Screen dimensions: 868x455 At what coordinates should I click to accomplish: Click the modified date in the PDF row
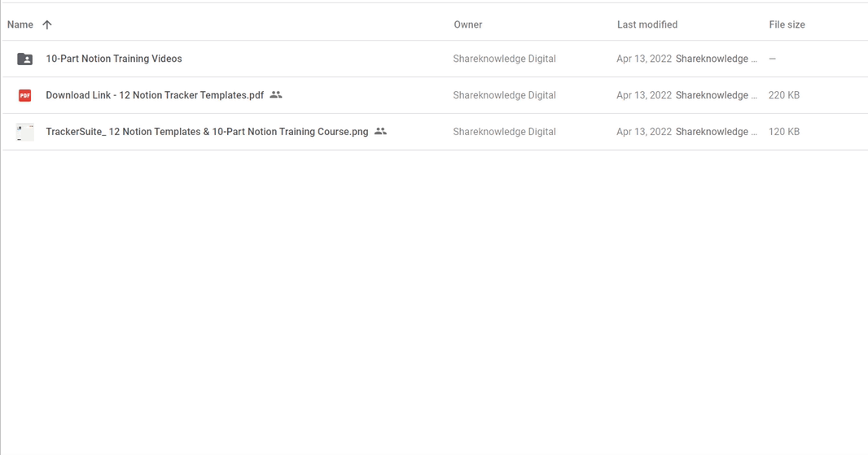pos(644,95)
